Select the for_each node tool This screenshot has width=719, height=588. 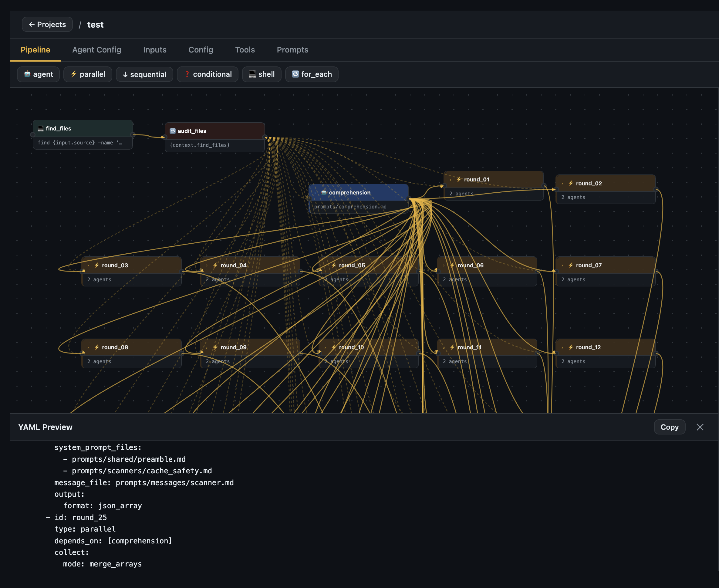311,74
